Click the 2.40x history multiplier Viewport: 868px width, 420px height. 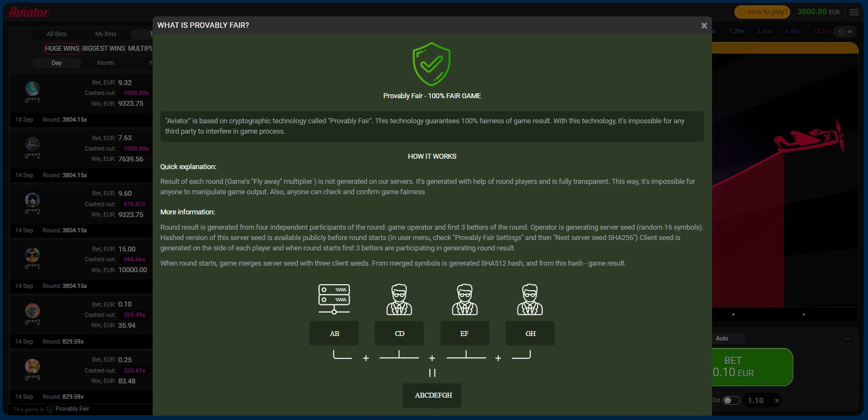[792, 32]
